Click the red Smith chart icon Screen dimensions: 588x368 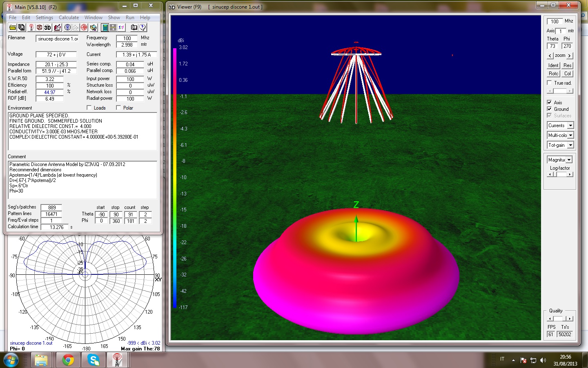click(84, 27)
